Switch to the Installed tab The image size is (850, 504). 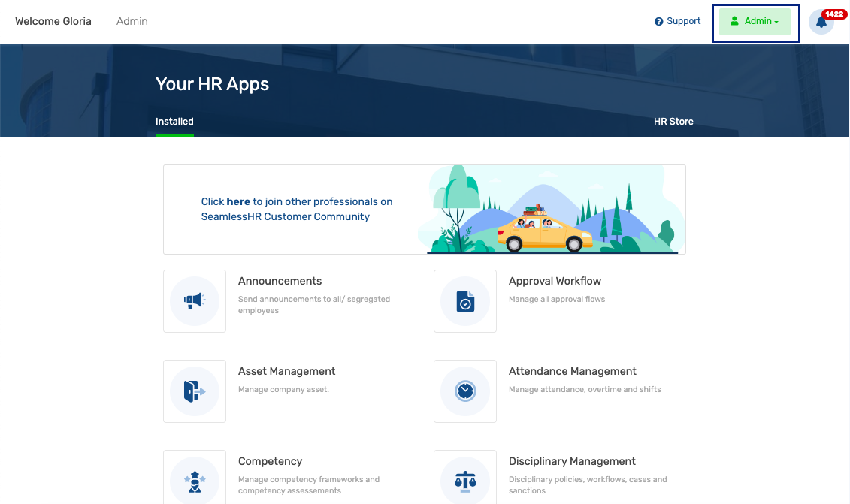point(174,122)
